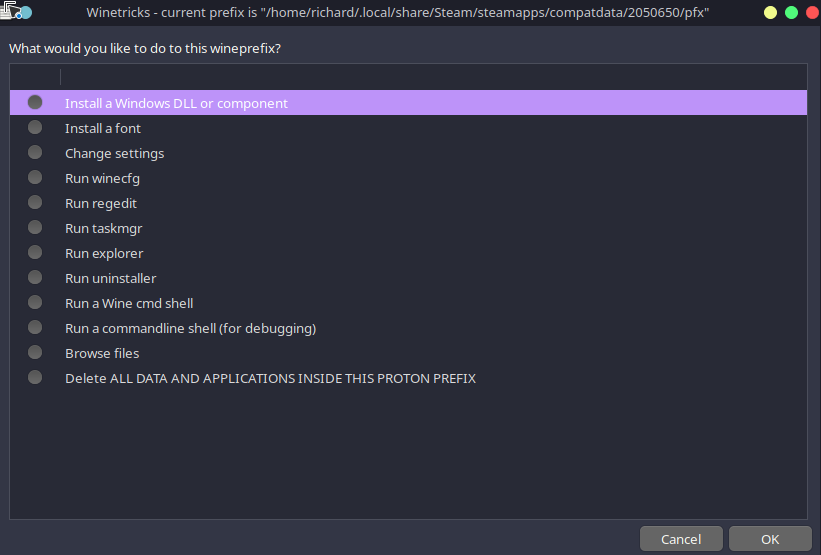Close the dialog with the red button
Image resolution: width=821 pixels, height=555 pixels.
coord(813,12)
